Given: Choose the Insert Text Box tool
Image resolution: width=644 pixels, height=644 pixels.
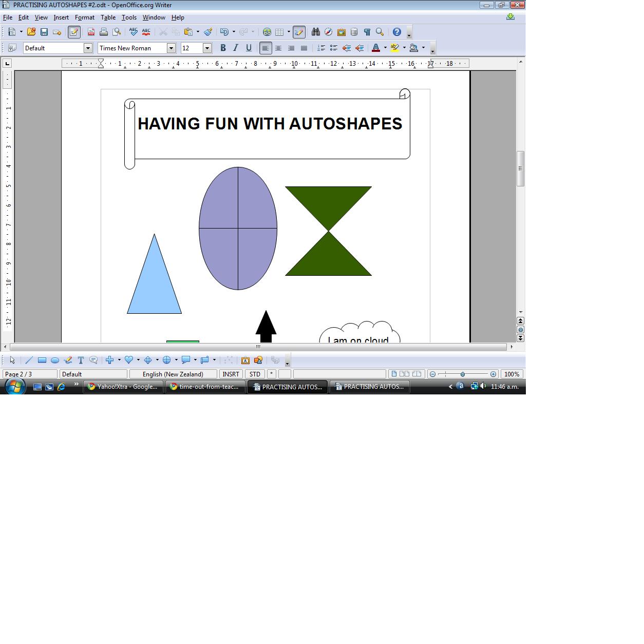Looking at the screenshot, I should [81, 360].
